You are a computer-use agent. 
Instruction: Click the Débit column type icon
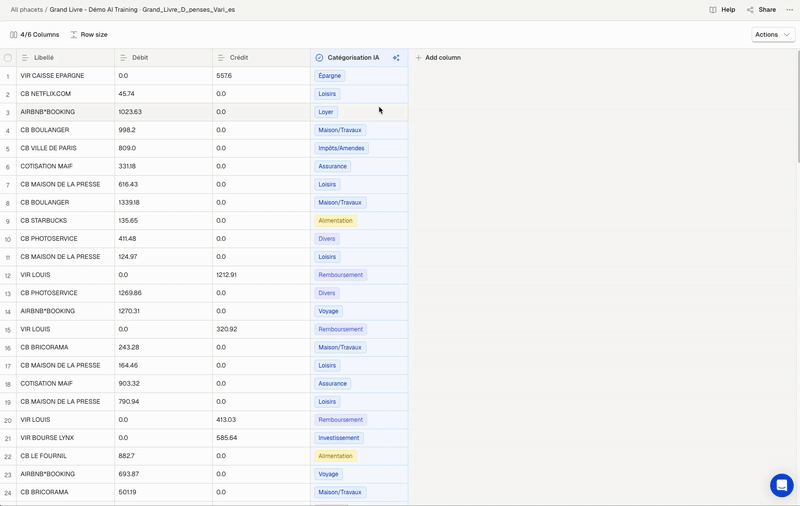pos(123,58)
